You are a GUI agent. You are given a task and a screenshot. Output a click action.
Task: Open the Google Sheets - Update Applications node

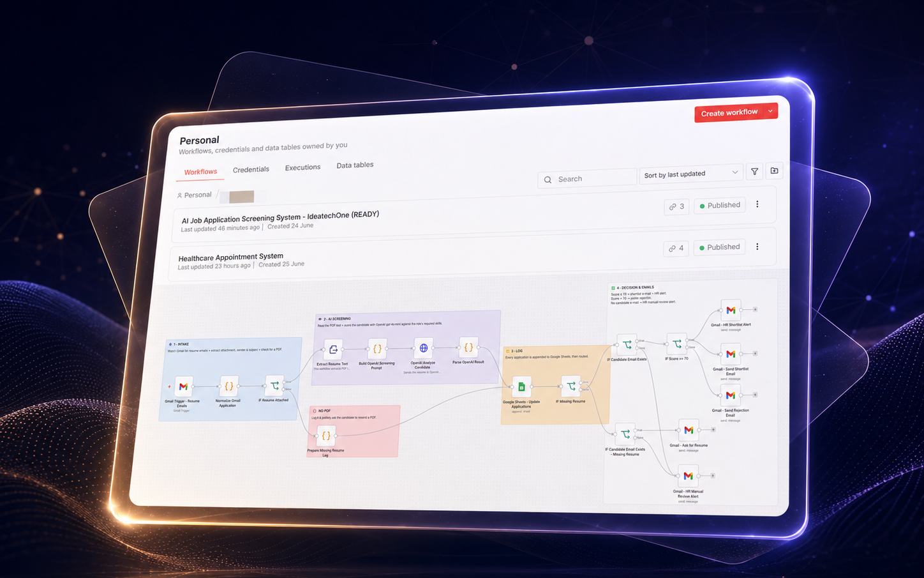tap(521, 386)
